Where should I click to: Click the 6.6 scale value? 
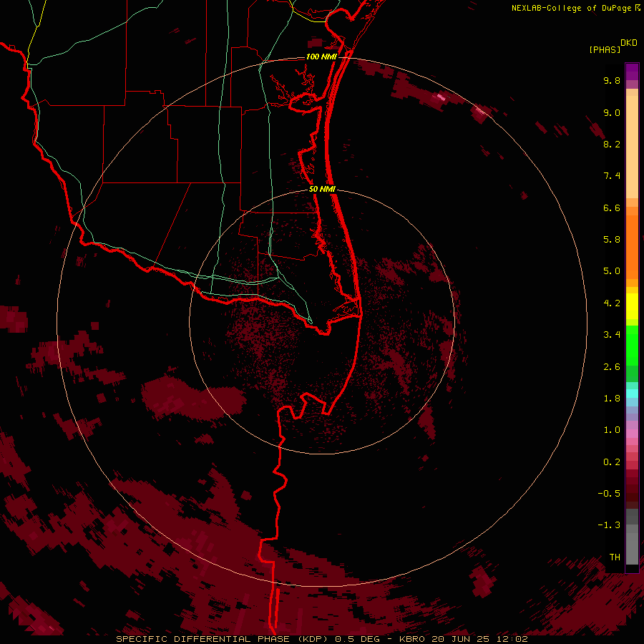(612, 208)
